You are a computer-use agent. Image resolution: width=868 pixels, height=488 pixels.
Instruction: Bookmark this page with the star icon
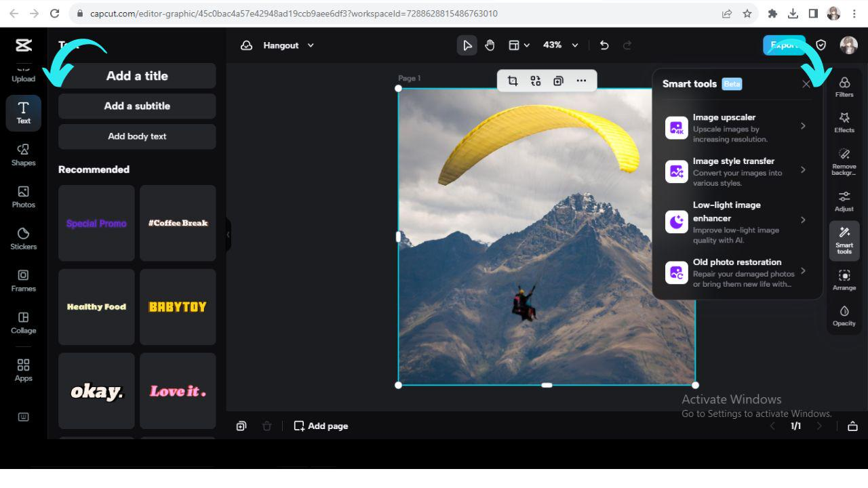pyautogui.click(x=747, y=14)
